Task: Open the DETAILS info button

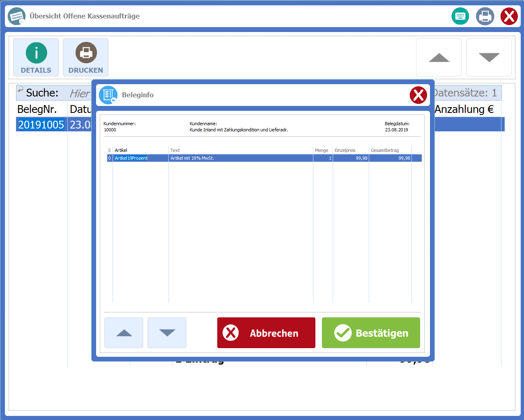Action: (x=36, y=57)
